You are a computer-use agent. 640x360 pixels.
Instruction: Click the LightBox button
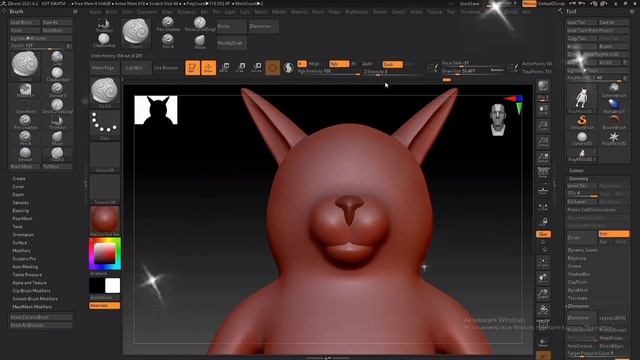(136, 68)
